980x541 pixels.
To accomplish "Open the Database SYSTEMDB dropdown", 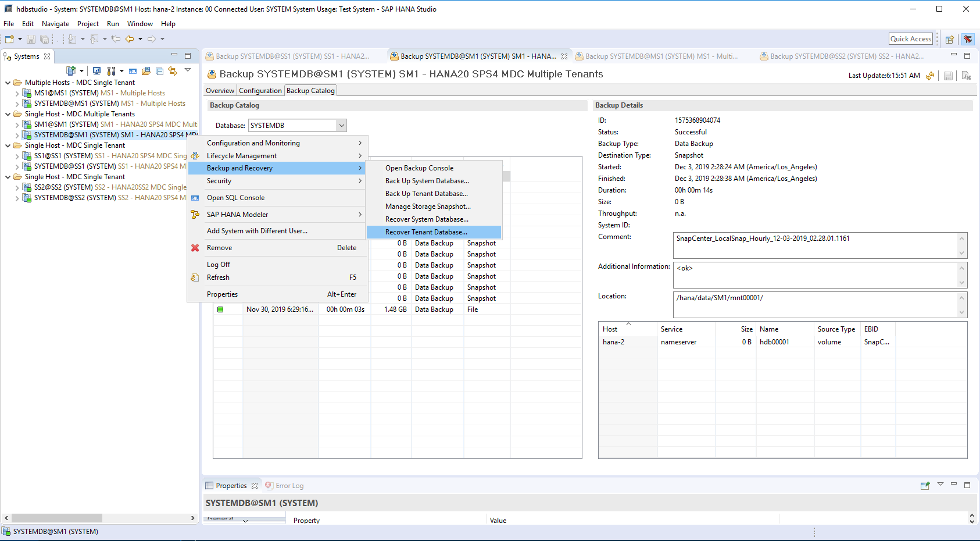I will pos(342,126).
